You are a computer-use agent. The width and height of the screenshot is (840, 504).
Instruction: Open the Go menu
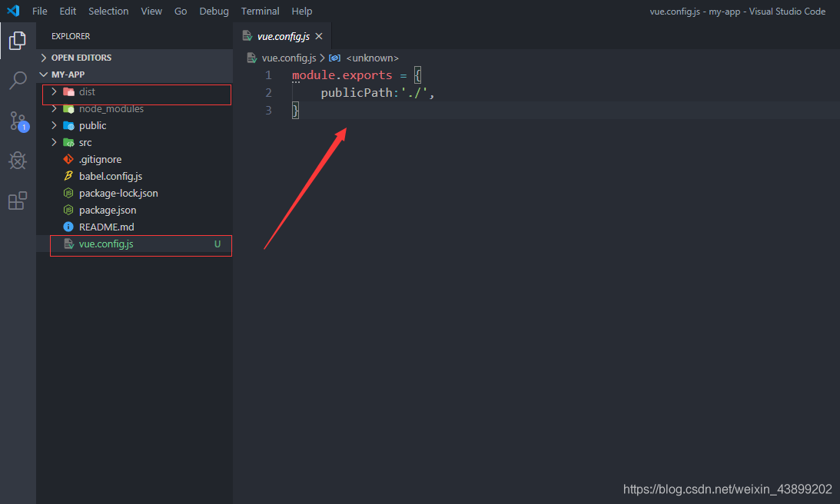(181, 11)
